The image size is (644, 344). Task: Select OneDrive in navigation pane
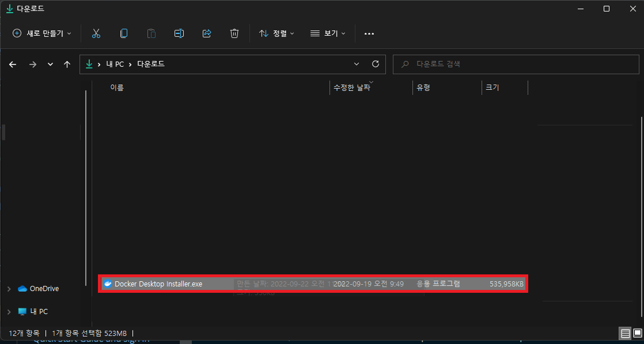pyautogui.click(x=44, y=289)
